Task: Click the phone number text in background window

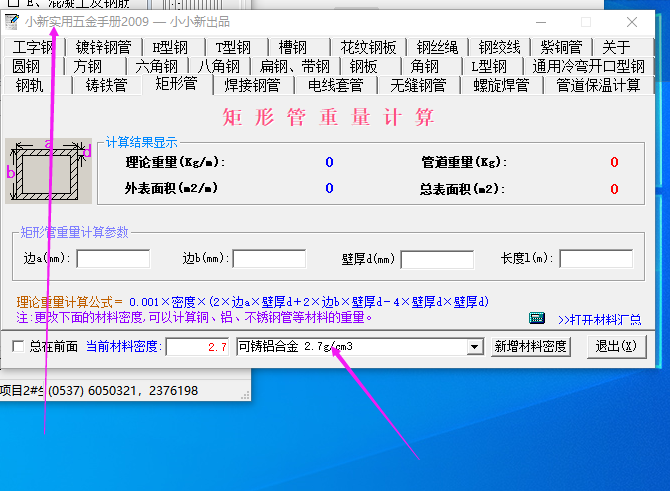Action: pyautogui.click(x=123, y=391)
